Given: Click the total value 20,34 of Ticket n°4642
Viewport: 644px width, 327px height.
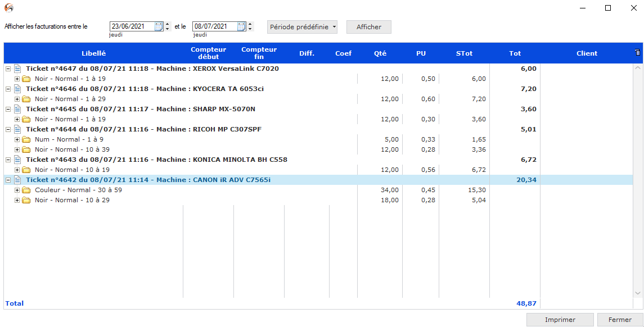Looking at the screenshot, I should point(526,180).
